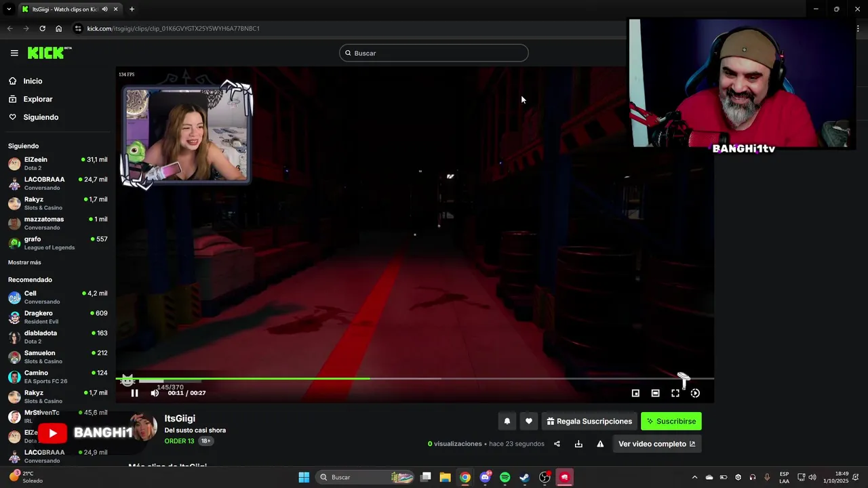Open ESP LAA language switcher

coord(784,477)
